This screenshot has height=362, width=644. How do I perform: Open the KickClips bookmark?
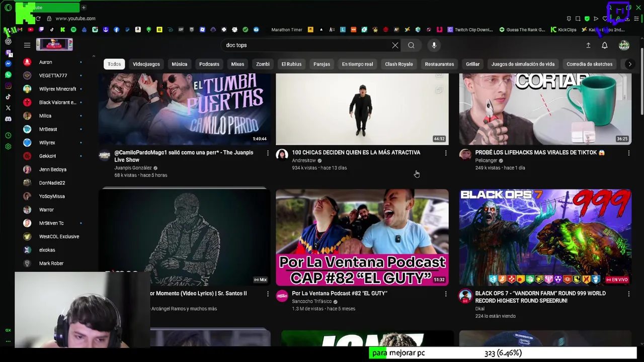point(563,30)
